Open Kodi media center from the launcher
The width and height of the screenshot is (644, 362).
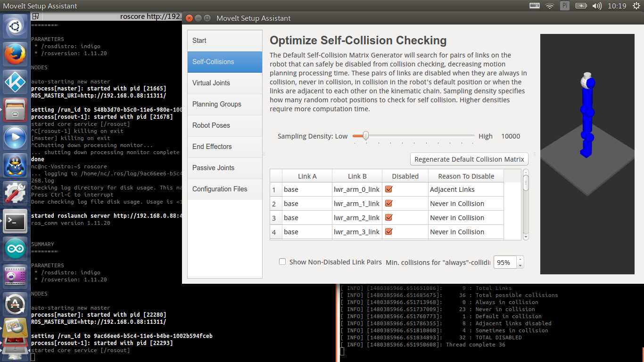click(16, 82)
